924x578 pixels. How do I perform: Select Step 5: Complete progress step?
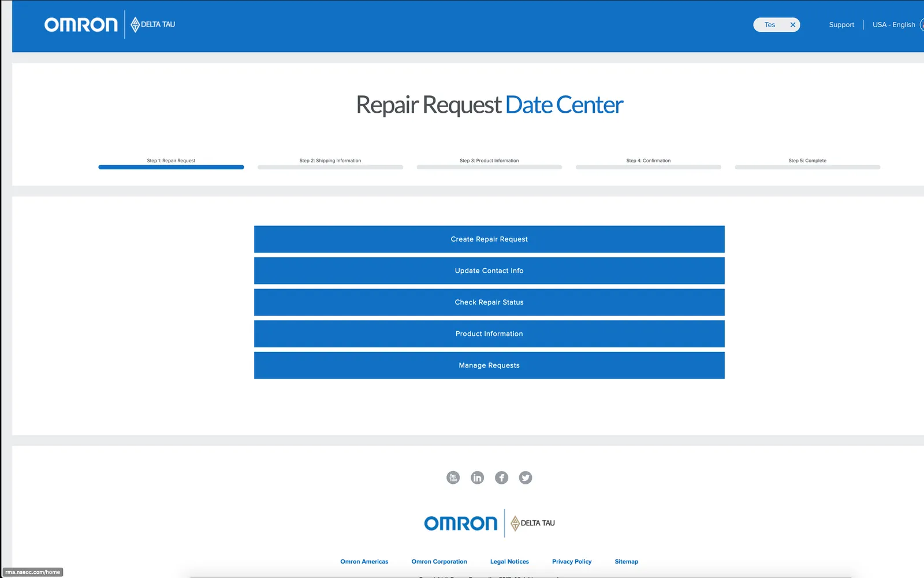click(807, 164)
